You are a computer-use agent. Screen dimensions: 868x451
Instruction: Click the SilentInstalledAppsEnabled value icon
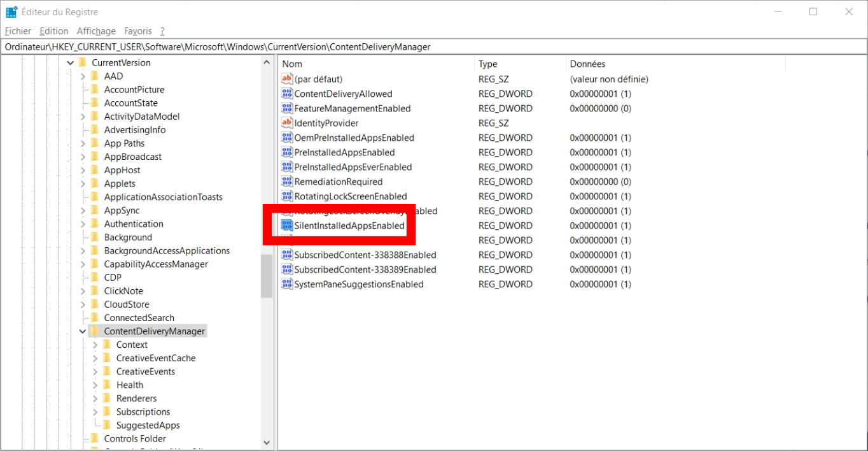pyautogui.click(x=286, y=226)
